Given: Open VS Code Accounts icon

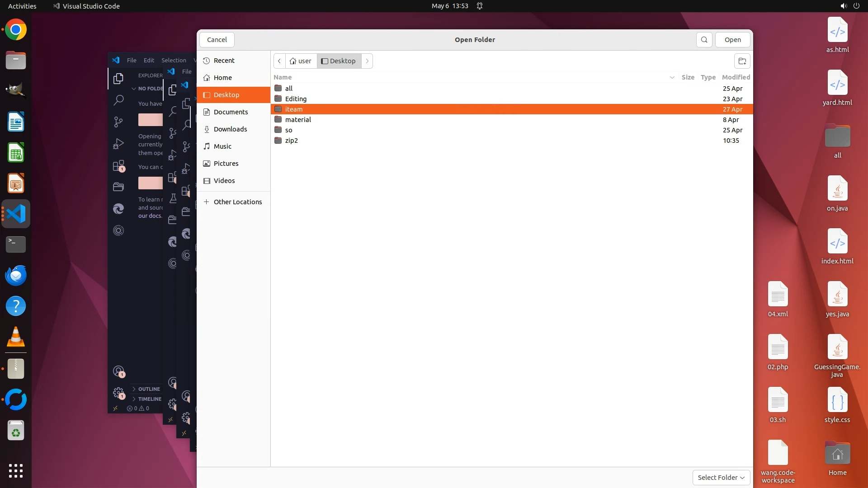Looking at the screenshot, I should tap(118, 371).
